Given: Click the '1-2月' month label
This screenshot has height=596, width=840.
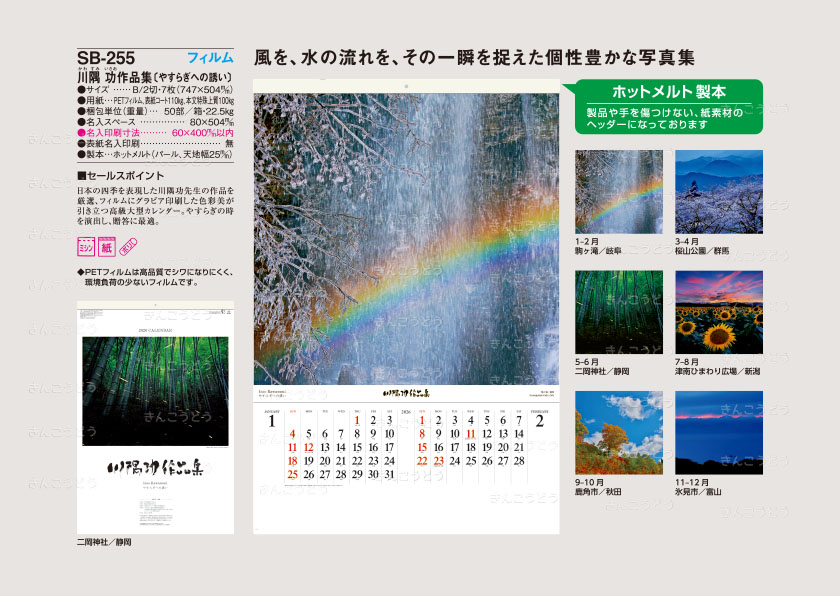Looking at the screenshot, I should click(x=587, y=242).
